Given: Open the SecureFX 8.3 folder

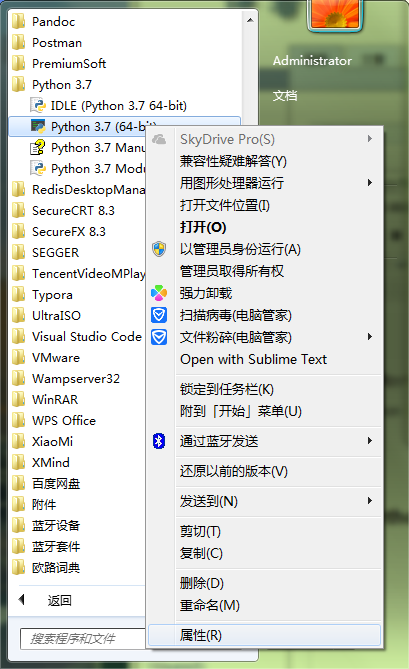Looking at the screenshot, I should click(x=69, y=231).
